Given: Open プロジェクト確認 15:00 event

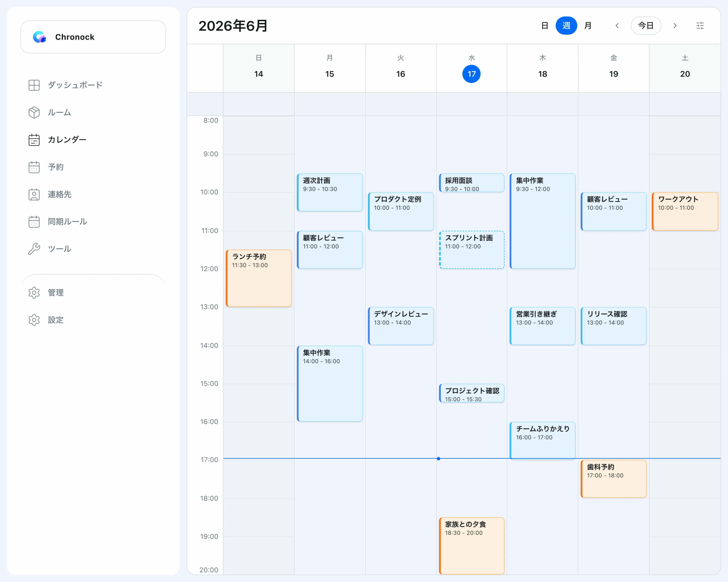Looking at the screenshot, I should (x=472, y=393).
